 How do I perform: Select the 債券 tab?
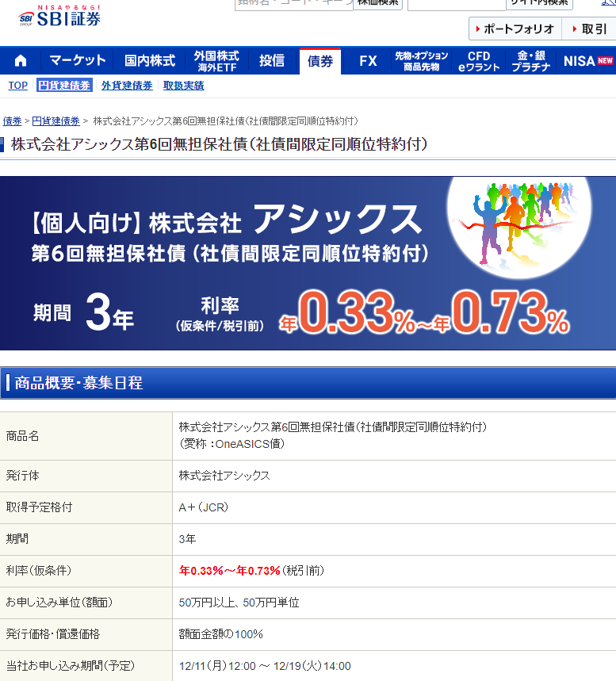coord(320,61)
